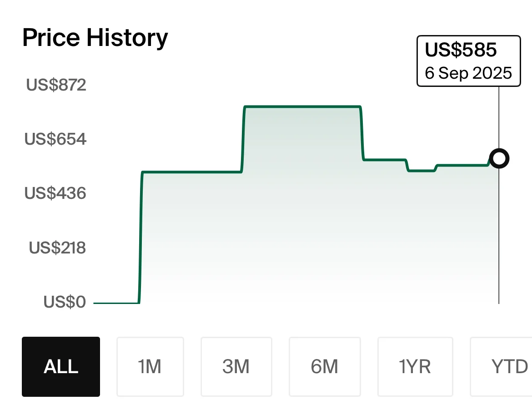
Task: Click the flat US$0 start of the line
Action: (x=116, y=303)
